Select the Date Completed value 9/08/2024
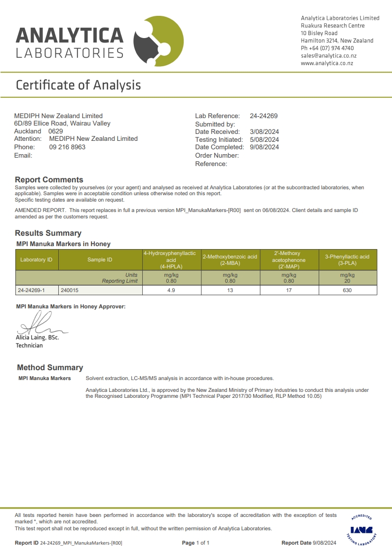 coord(265,147)
